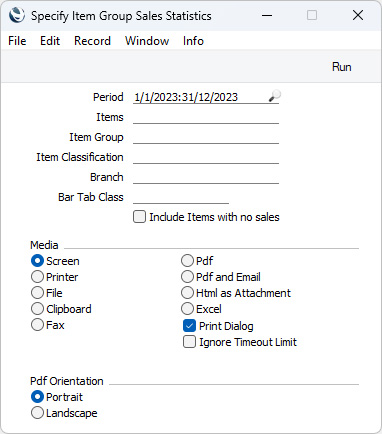Switch Pdf Orientation to Landscape
The image size is (382, 434).
point(37,413)
